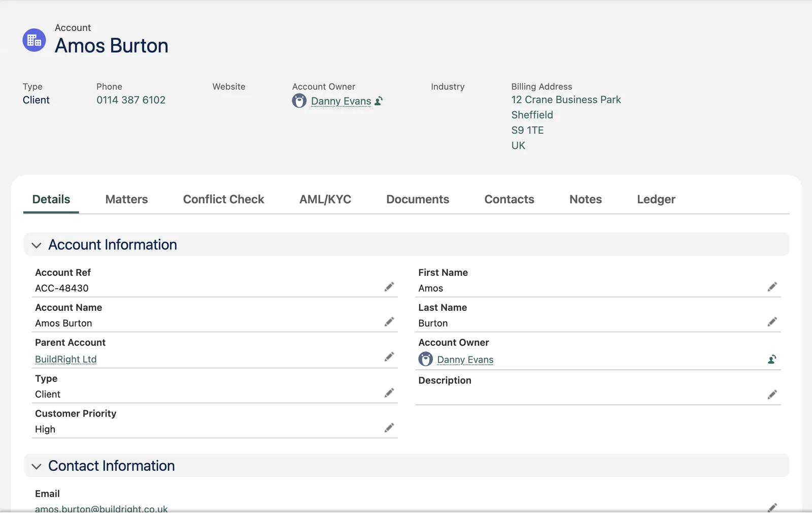Click the Account Name value Amos Burton
Image resolution: width=812 pixels, height=513 pixels.
point(63,323)
